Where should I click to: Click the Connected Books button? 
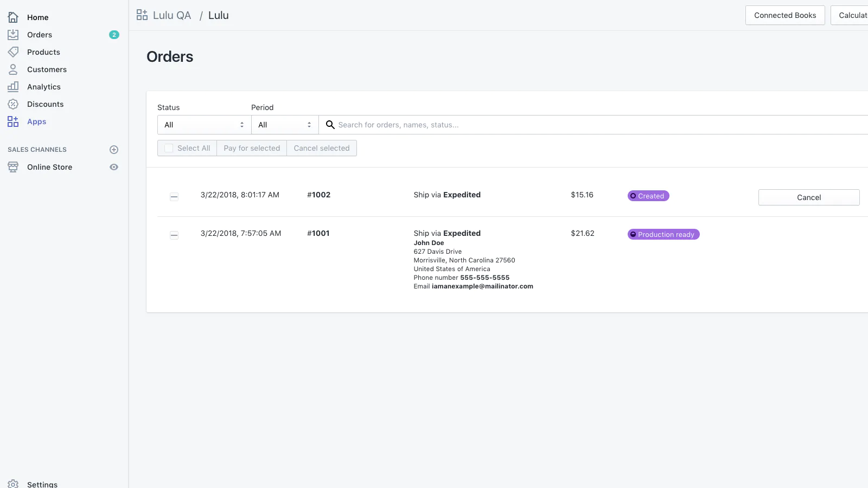point(784,15)
